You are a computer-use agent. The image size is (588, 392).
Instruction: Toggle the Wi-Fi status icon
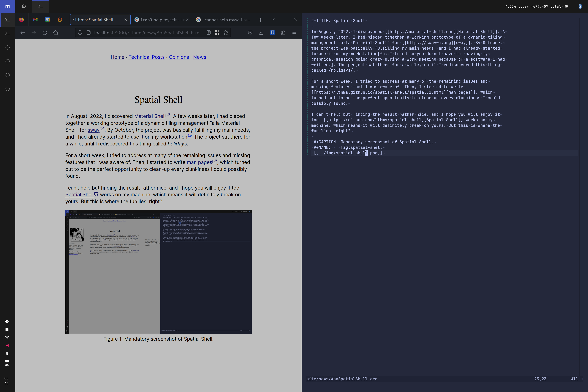tap(7, 337)
